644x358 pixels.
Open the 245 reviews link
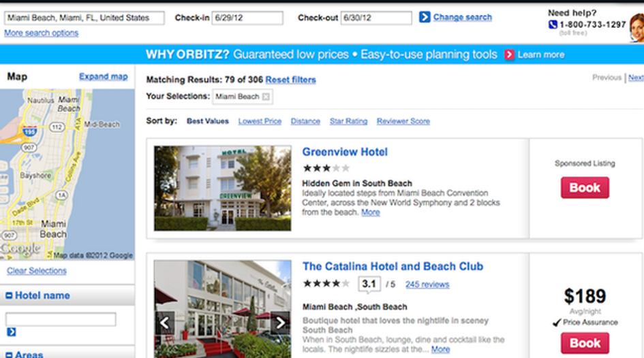tap(427, 284)
